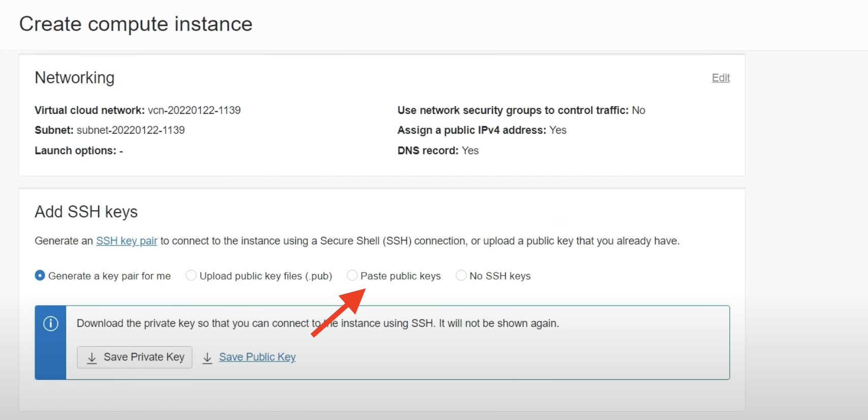Click the Save Public Key link

pos(257,357)
